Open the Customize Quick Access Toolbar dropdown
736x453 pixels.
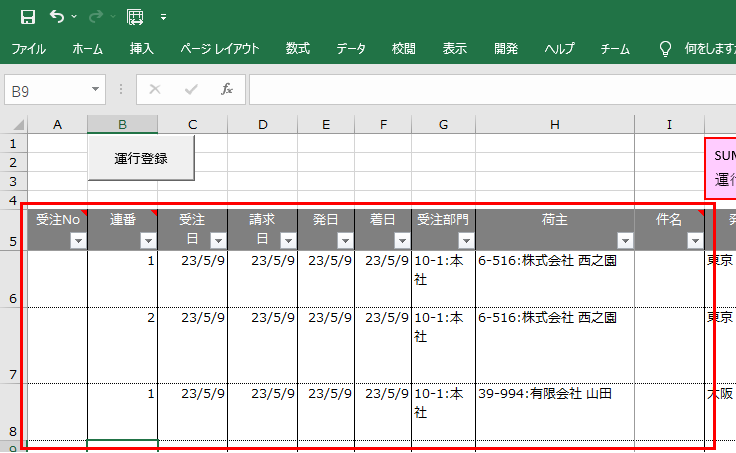tap(163, 18)
